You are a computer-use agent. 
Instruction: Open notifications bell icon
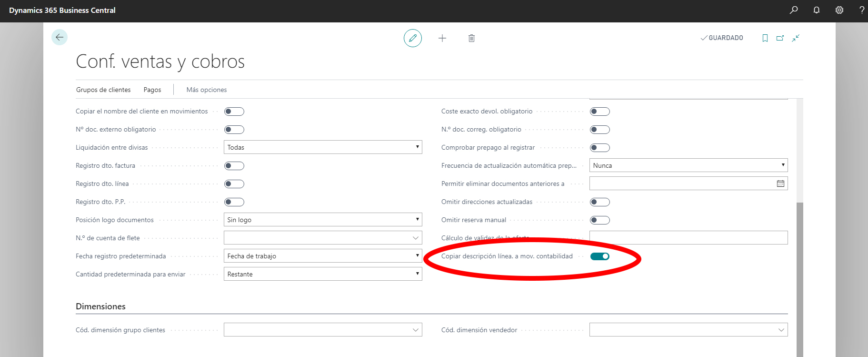(x=817, y=10)
